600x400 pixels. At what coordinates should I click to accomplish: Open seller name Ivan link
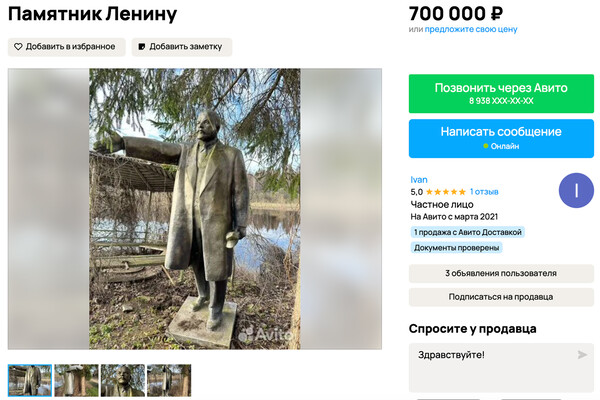(419, 180)
